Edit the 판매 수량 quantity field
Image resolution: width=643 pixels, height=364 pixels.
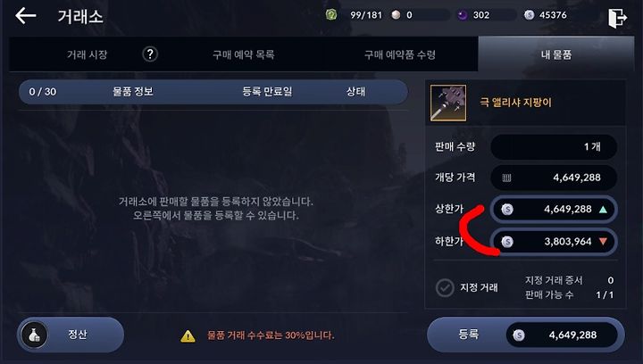(554, 146)
